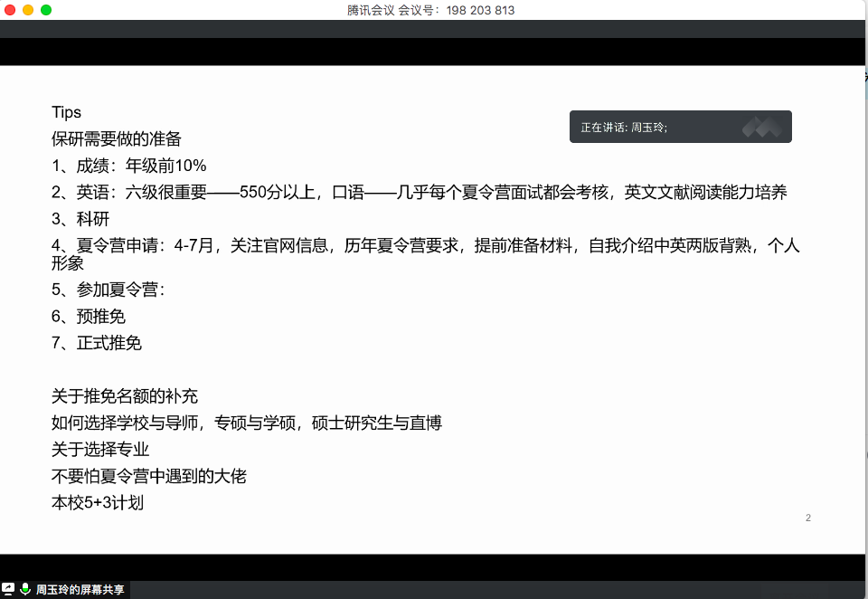Click the 如何选择学校与导师 line

(x=247, y=423)
